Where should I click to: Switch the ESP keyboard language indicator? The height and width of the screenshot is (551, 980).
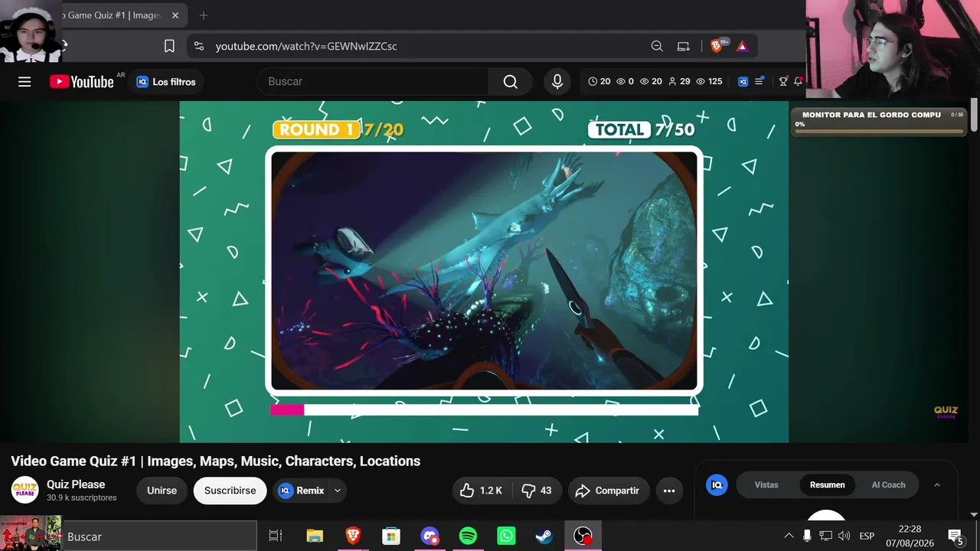[x=867, y=536]
